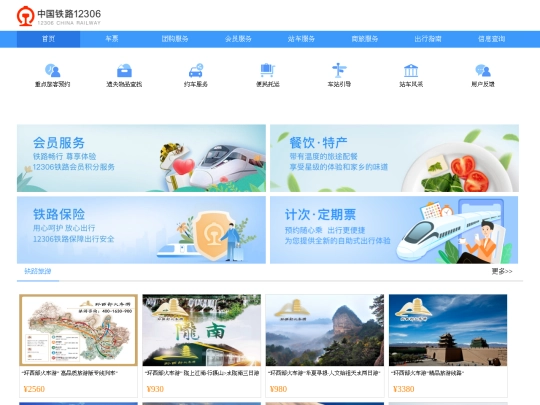Open the 站车风采 building icon
The height and width of the screenshot is (405, 540).
point(411,71)
